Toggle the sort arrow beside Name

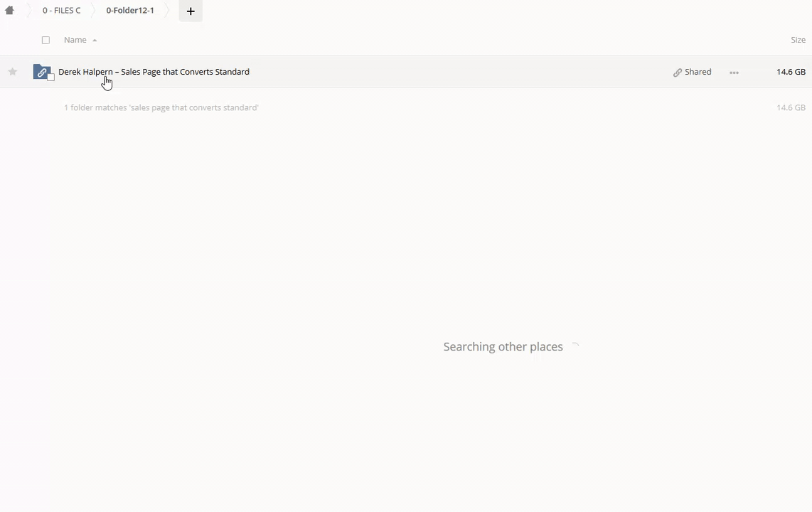[95, 41]
